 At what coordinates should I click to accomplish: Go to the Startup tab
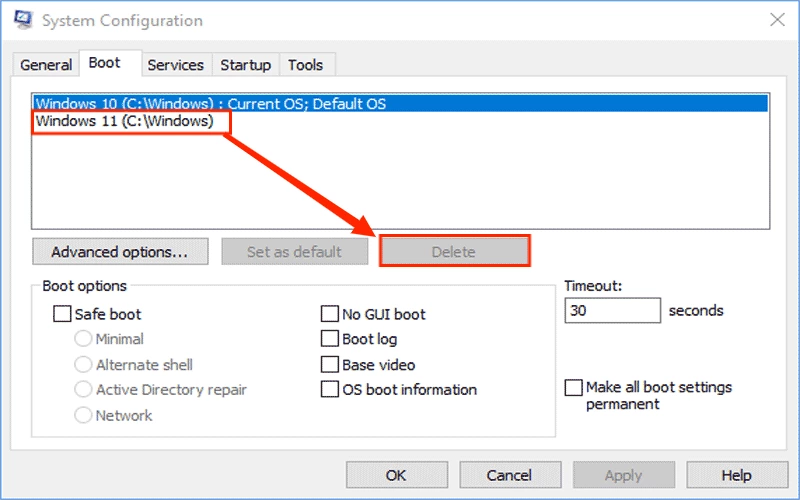[245, 65]
